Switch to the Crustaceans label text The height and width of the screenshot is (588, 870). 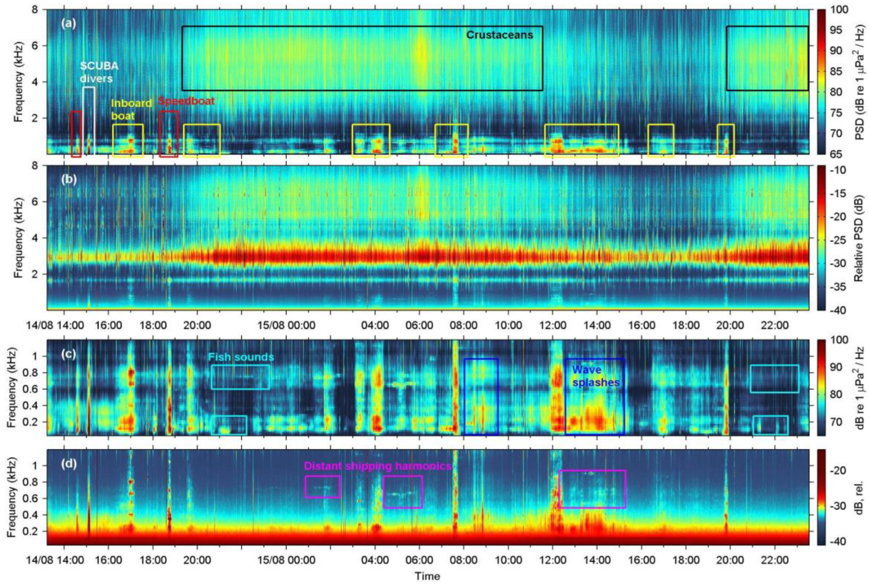click(501, 35)
